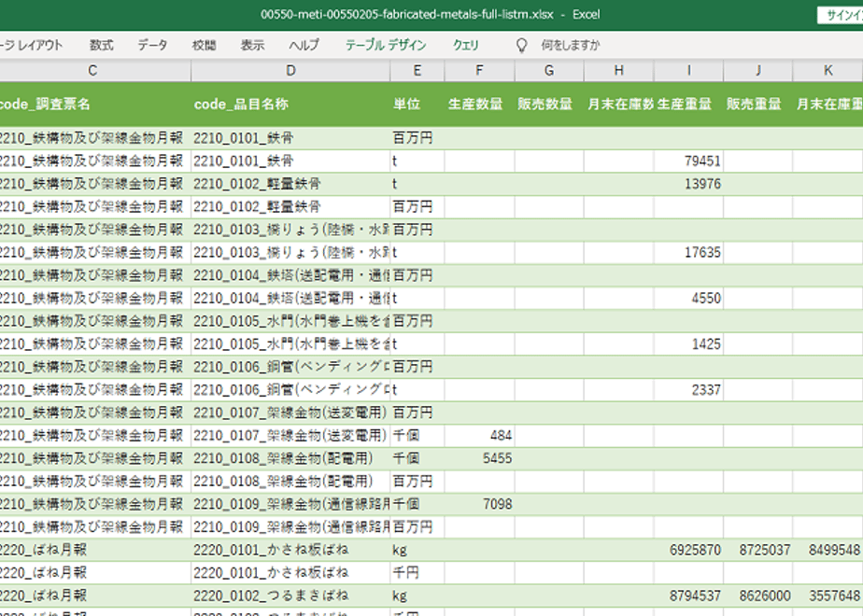Click the 何をしますか search field

pyautogui.click(x=570, y=45)
